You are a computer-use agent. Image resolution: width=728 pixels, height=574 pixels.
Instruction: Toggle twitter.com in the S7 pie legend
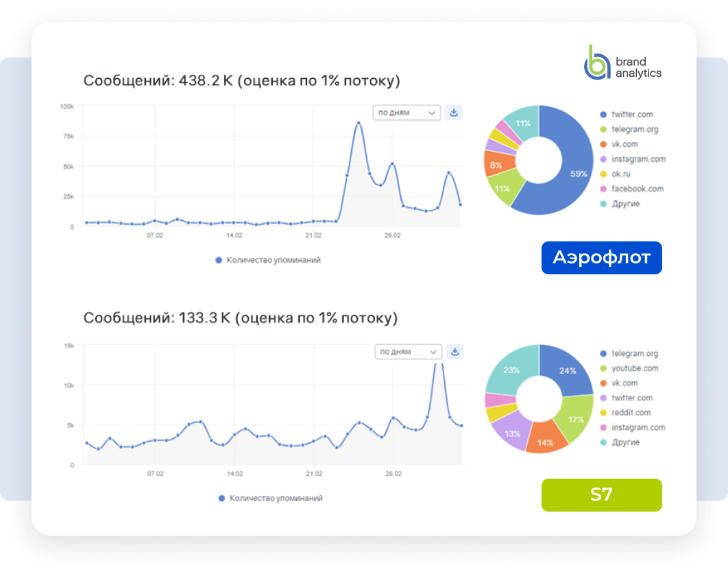(x=627, y=398)
